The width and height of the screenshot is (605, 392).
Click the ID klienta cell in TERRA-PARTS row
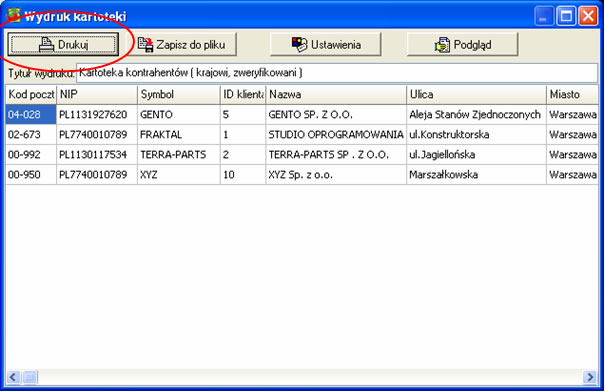point(243,155)
